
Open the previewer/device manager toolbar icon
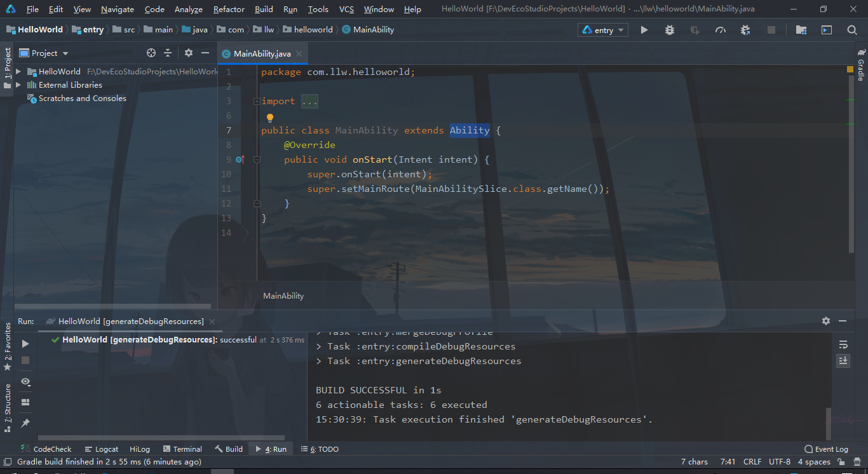point(827,30)
